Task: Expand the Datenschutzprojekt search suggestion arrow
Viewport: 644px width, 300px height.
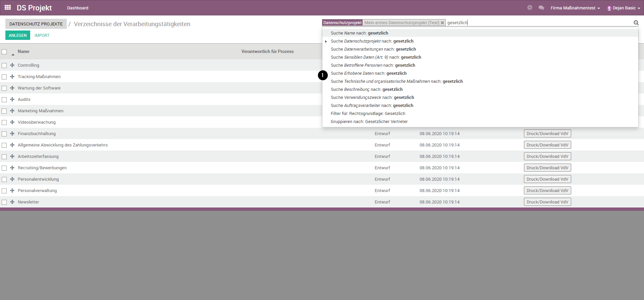Action: click(x=326, y=42)
